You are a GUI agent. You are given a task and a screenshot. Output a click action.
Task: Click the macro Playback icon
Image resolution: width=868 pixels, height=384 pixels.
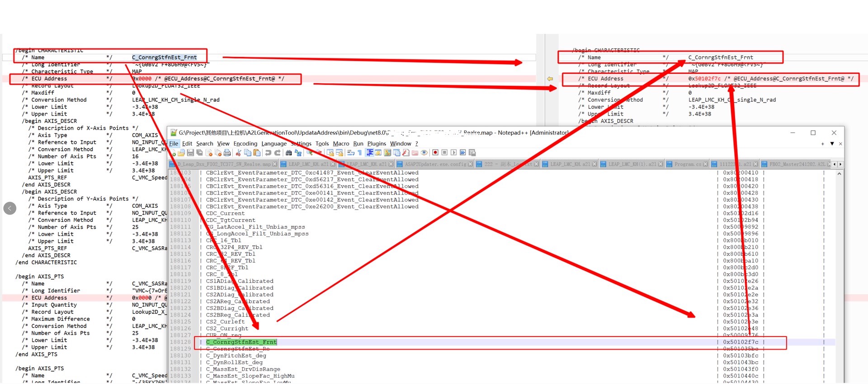[x=453, y=153]
